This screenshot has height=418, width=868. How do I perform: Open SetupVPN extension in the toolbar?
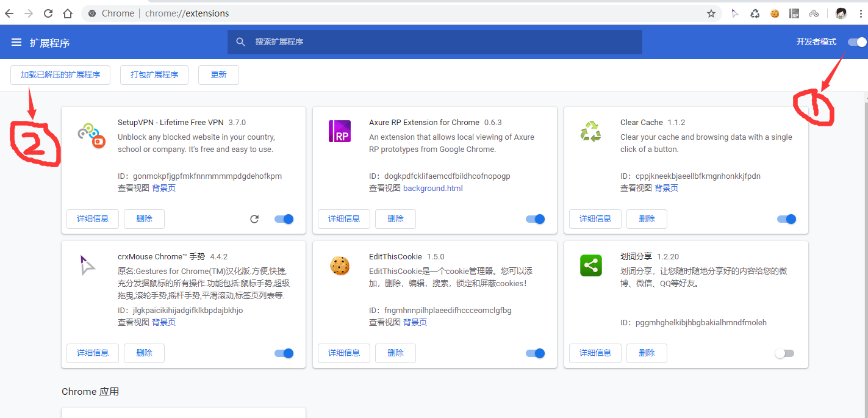[814, 13]
